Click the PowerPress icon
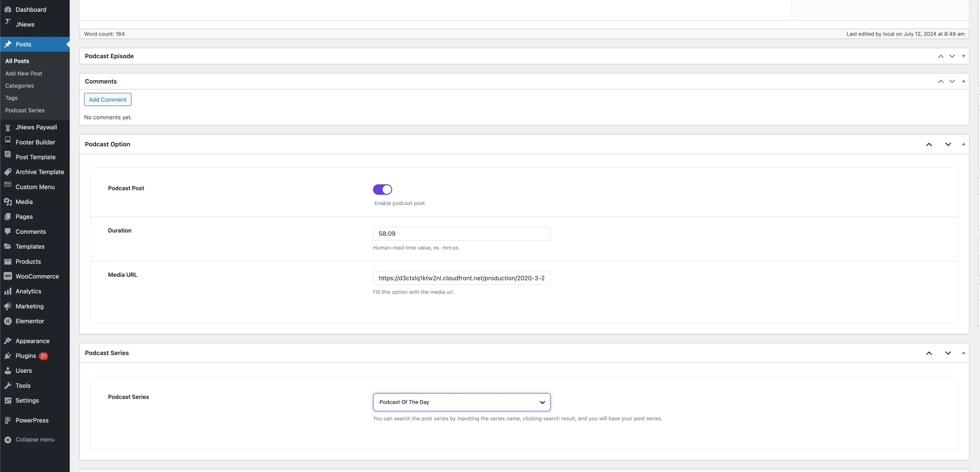Screen dimensions: 980x472 pyautogui.click(x=8, y=420)
